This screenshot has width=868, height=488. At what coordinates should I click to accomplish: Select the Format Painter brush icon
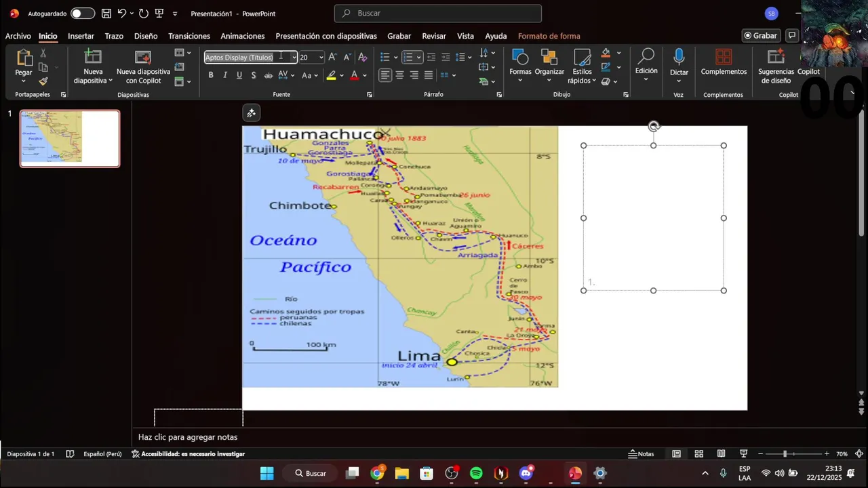[43, 81]
